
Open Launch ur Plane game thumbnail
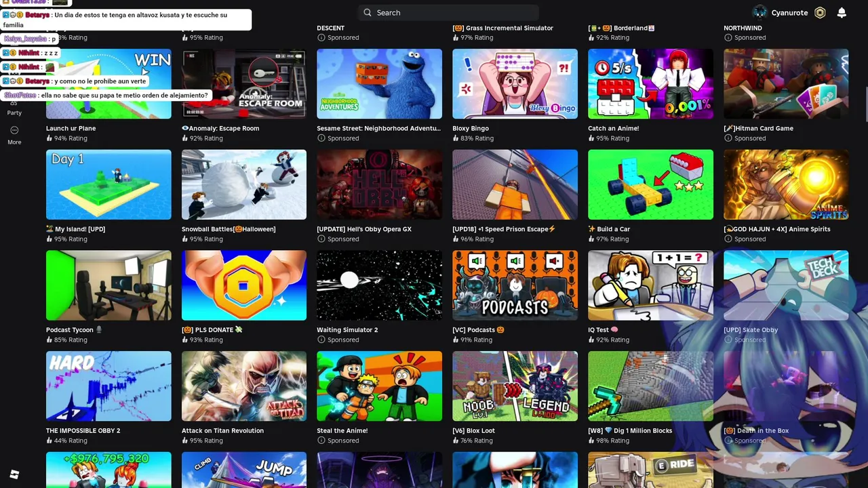tap(108, 83)
